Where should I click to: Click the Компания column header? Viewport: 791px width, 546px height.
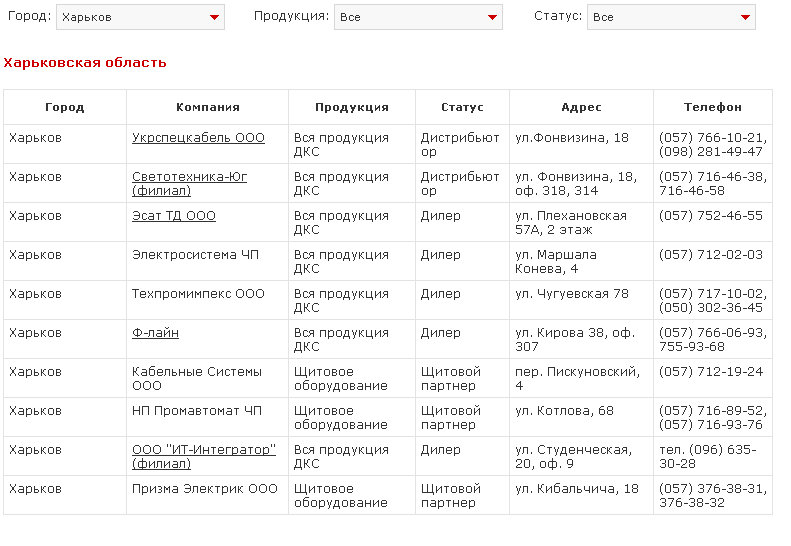point(207,107)
